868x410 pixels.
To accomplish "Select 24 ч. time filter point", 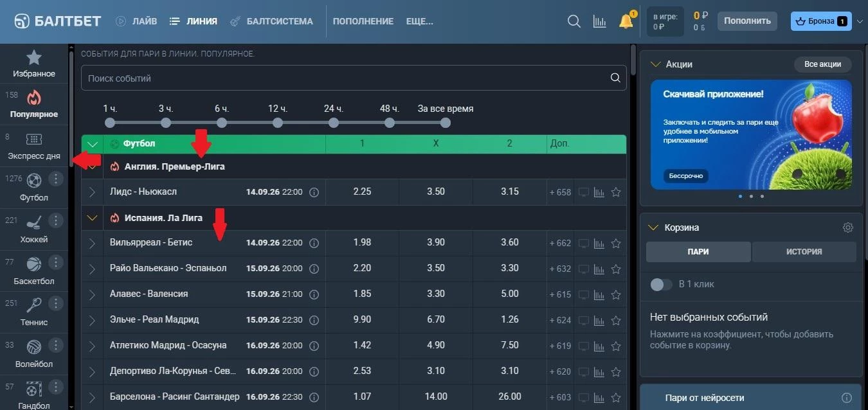I will click(x=334, y=122).
